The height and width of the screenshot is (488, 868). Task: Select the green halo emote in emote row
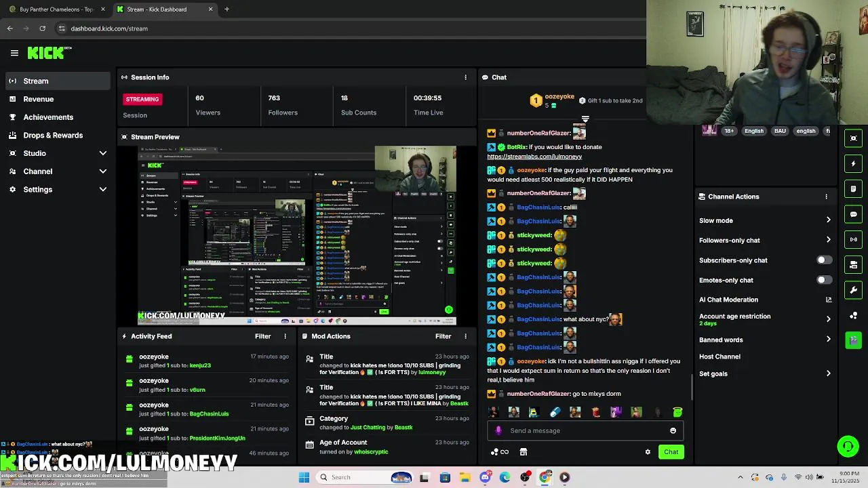click(677, 412)
